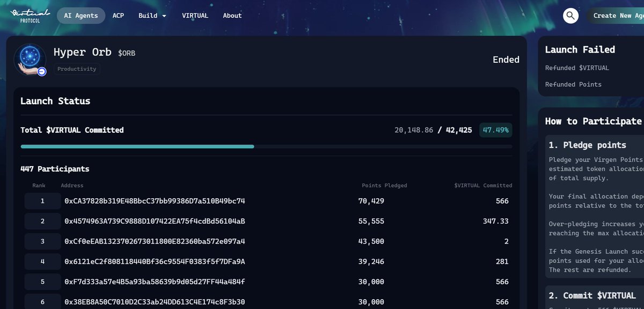Click the How to Participate heading
Viewport: 644px width, 309px height.
point(593,121)
